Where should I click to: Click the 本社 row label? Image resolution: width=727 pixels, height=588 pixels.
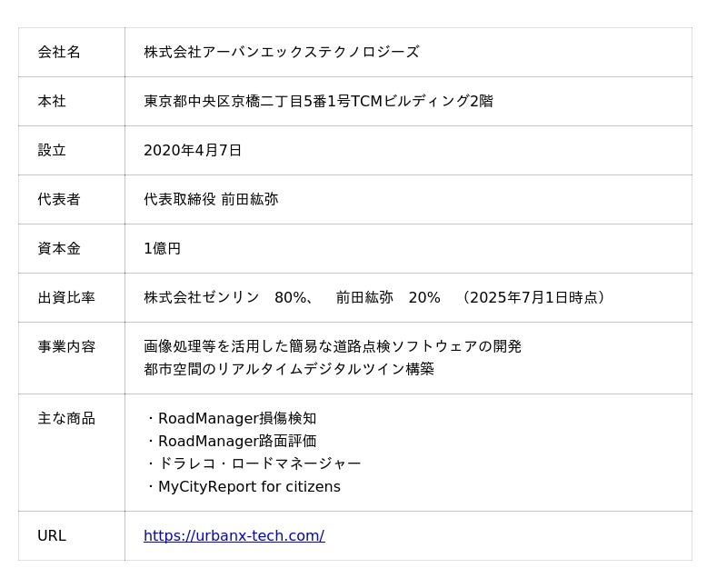point(52,102)
